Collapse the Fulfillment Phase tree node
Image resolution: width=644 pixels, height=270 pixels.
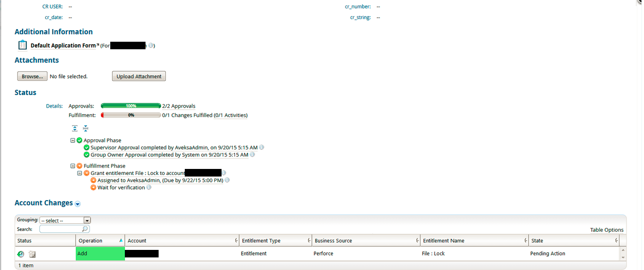coord(73,166)
